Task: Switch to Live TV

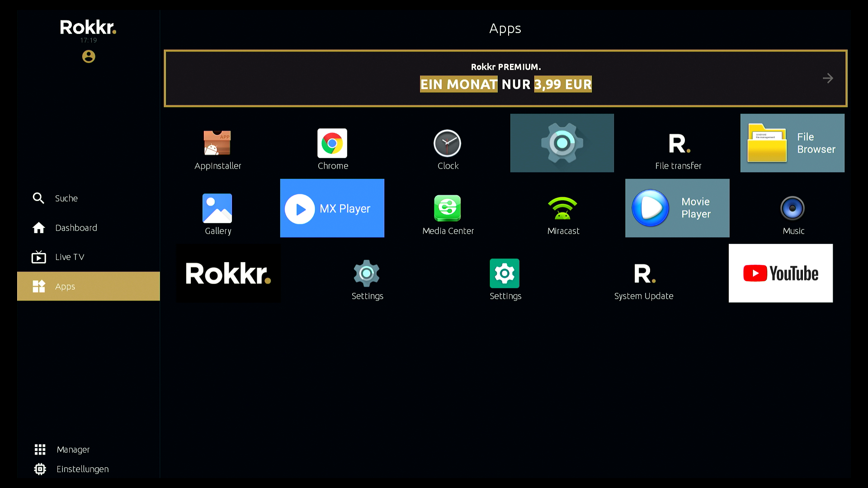Action: (89, 257)
